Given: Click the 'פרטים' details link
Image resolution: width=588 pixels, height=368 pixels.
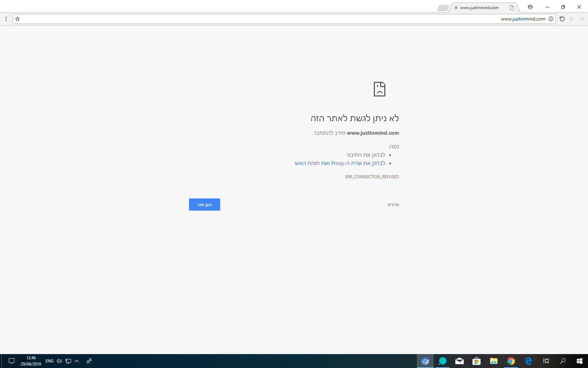Looking at the screenshot, I should (x=393, y=205).
